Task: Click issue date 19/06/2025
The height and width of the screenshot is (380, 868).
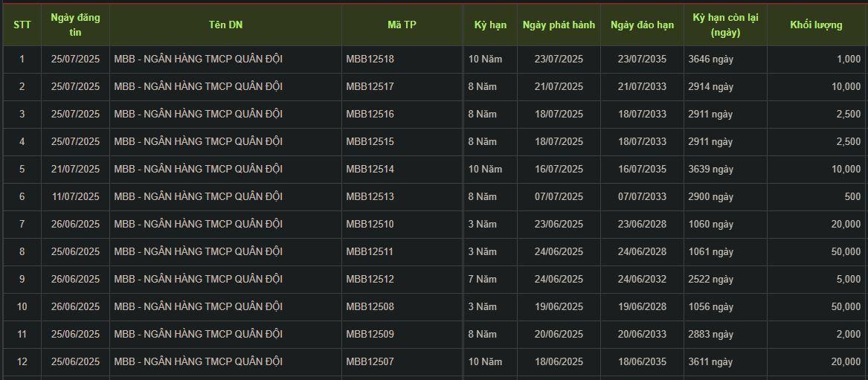Action: [559, 306]
